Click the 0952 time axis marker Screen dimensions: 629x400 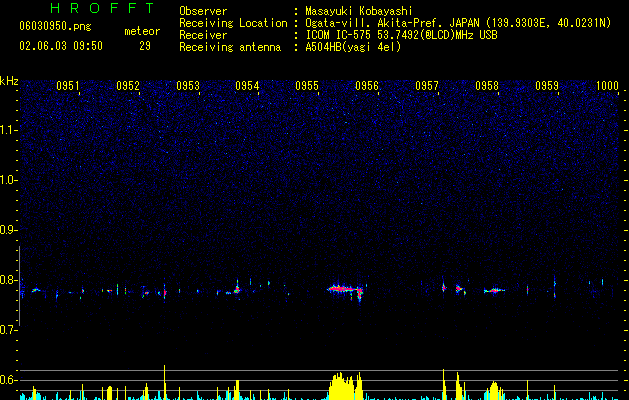[x=128, y=85]
